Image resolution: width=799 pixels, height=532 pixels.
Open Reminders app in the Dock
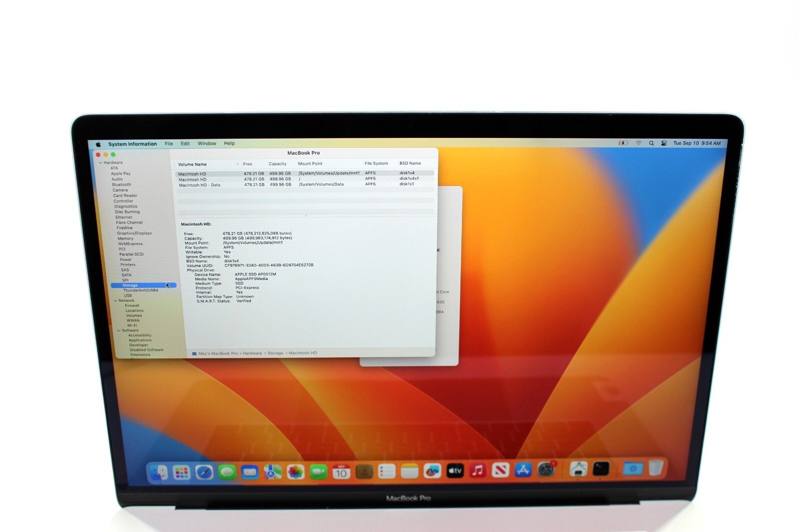click(x=387, y=471)
